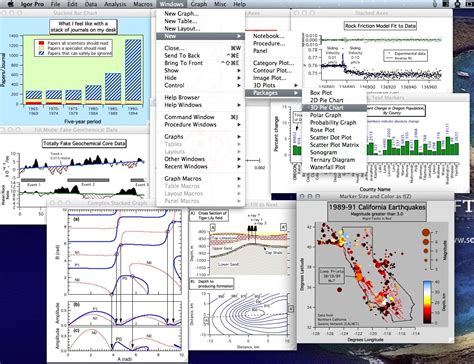Click '1989-91 California Earthquakes' title
This screenshot has width=474, height=364.
377,207
